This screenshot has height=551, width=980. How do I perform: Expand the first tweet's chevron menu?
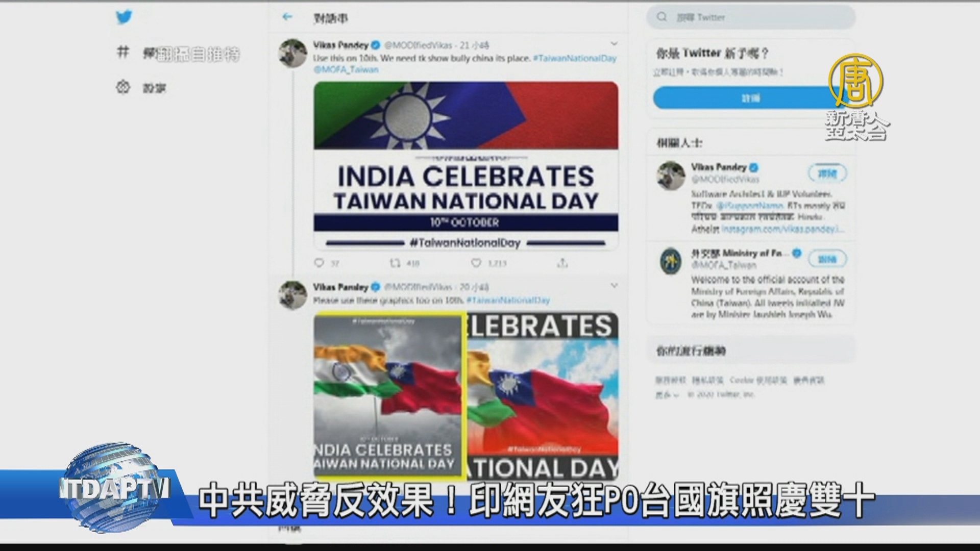click(x=614, y=44)
